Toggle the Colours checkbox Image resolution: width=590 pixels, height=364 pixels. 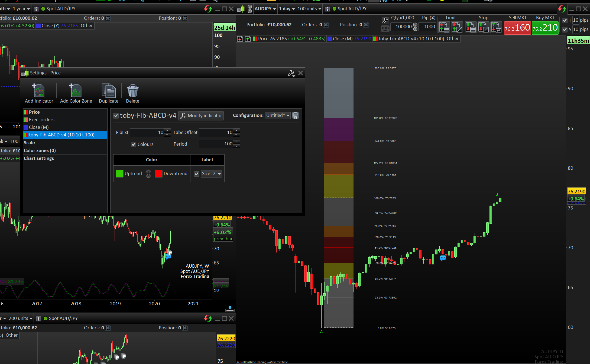(134, 144)
